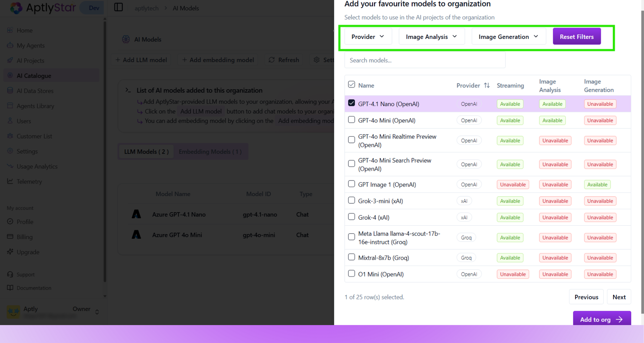
Task: Click the Billing card icon
Action: (10, 236)
